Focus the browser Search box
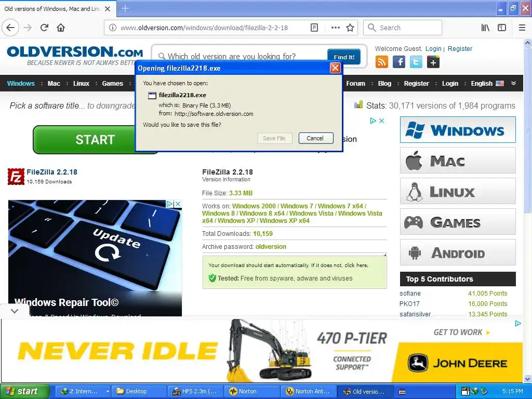 [x=403, y=28]
